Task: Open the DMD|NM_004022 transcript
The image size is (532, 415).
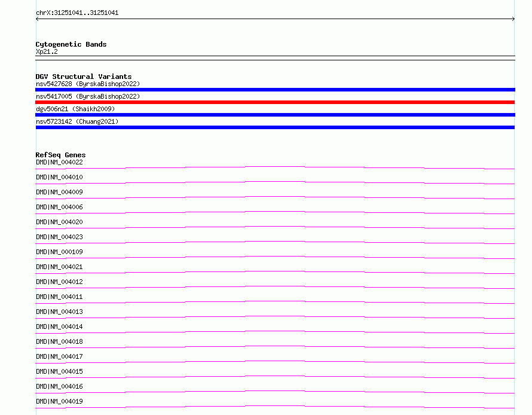Action: (59, 162)
